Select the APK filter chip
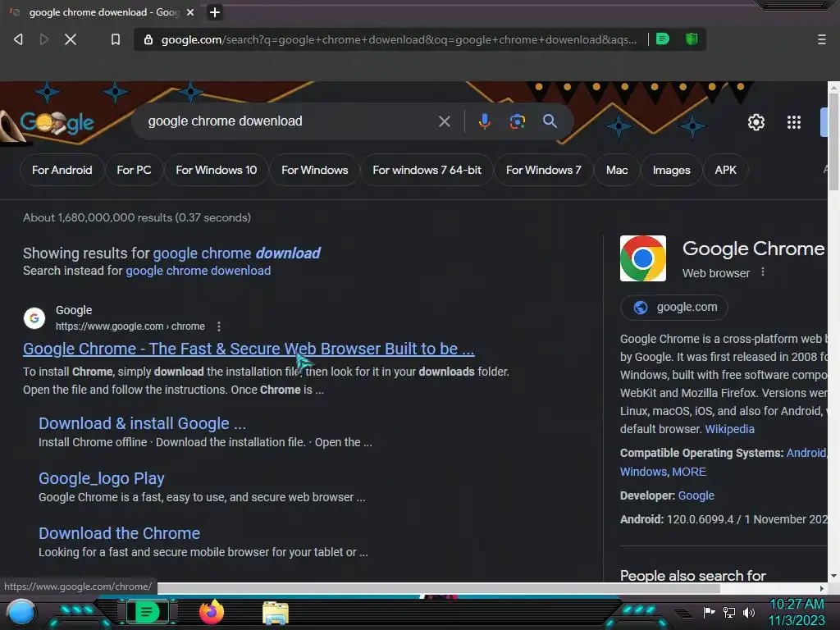Image resolution: width=840 pixels, height=630 pixels. [725, 170]
